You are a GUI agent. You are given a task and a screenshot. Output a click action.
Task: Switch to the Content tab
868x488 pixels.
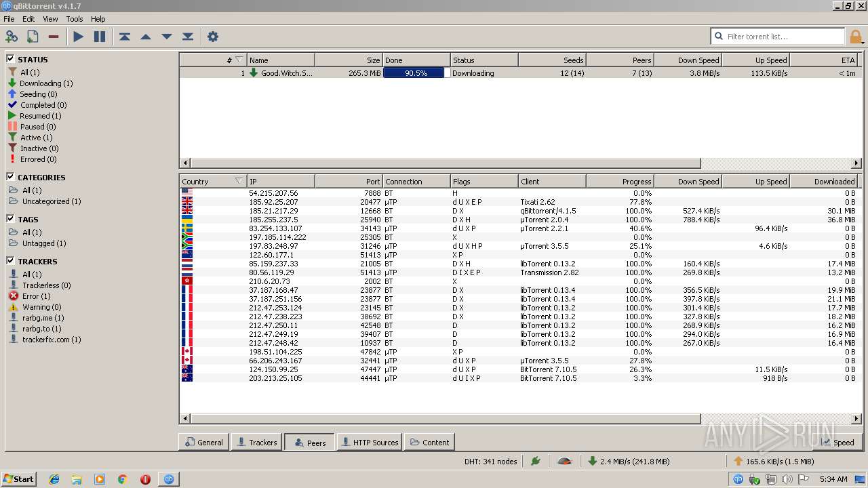(429, 443)
